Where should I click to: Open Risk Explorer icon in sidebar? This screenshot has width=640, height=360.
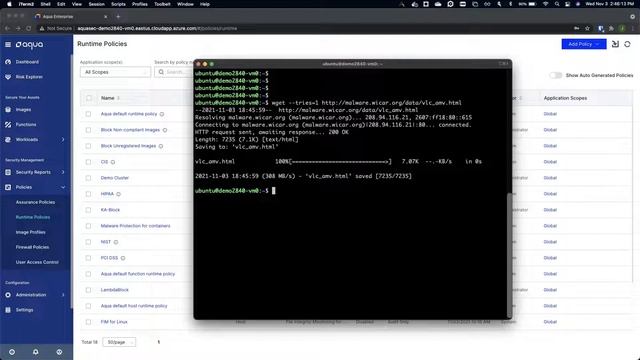point(8,77)
